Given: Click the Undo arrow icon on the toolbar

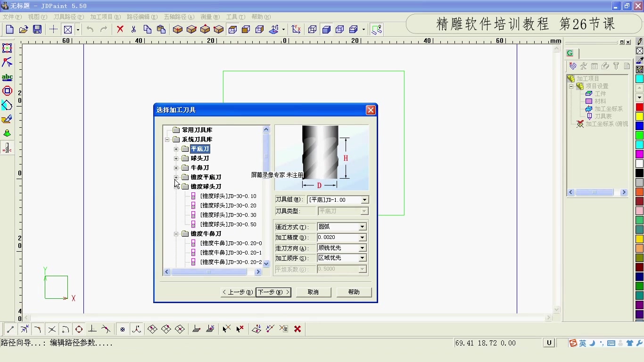Looking at the screenshot, I should 90,29.
